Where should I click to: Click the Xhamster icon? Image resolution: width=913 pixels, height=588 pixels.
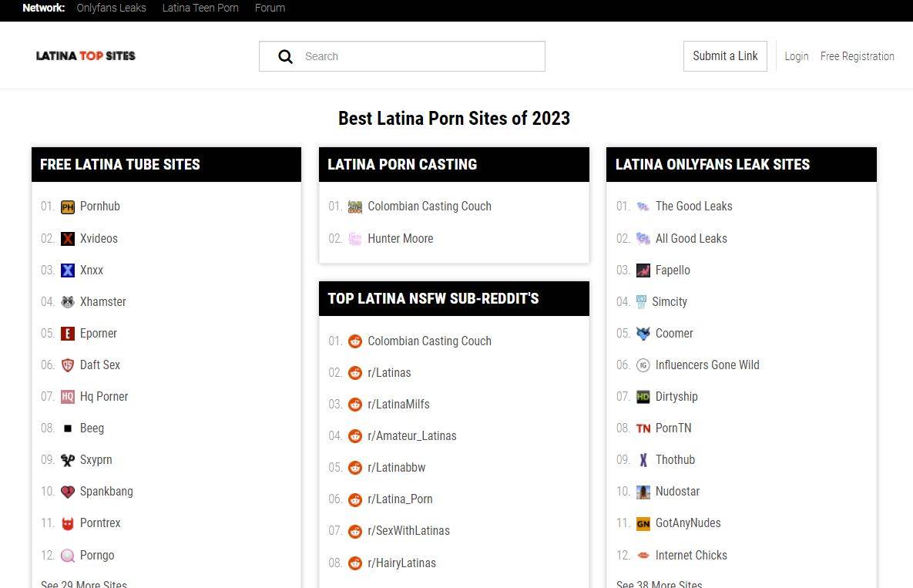(x=68, y=302)
